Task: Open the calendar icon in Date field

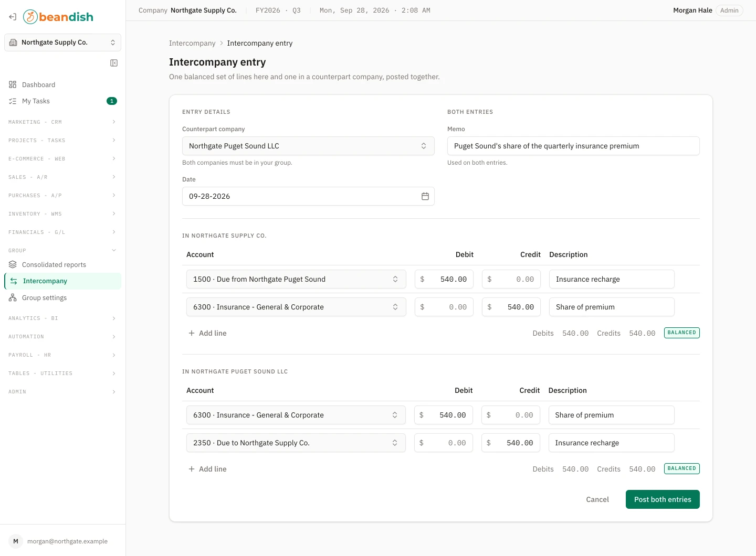Action: pos(425,196)
